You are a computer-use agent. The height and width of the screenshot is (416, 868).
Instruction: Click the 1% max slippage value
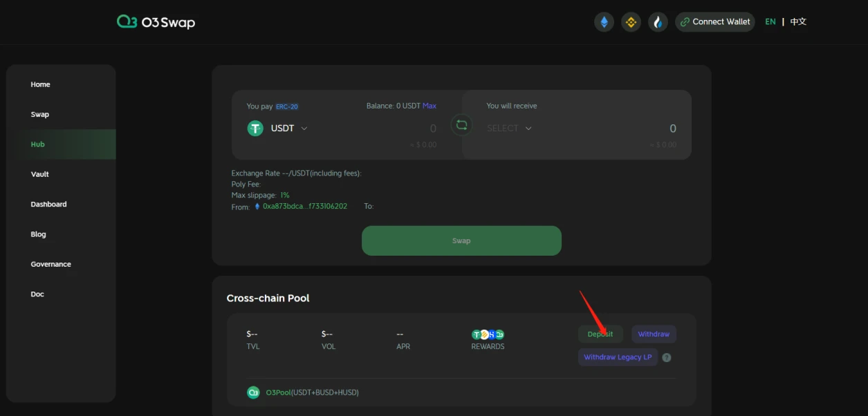pos(285,196)
